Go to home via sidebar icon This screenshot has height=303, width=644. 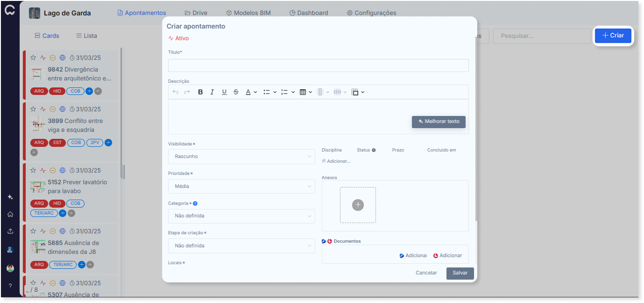click(x=10, y=215)
